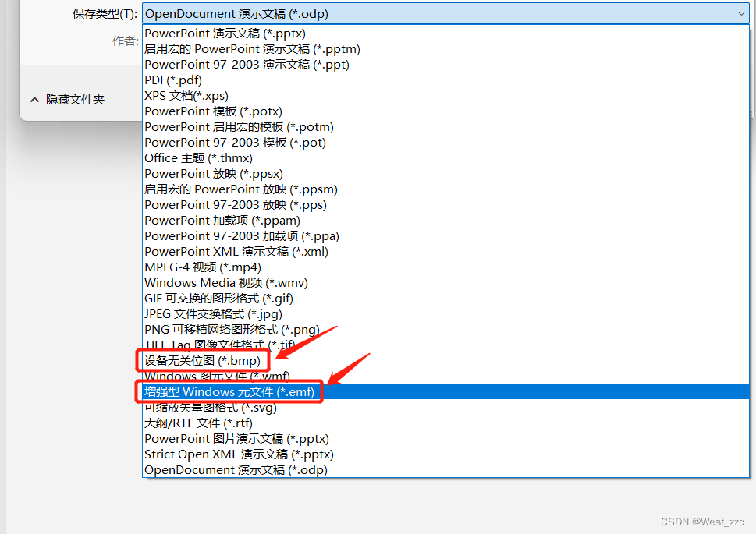
Task: Choose PowerPoint 加载项 (*.ppam)
Action: (x=445, y=221)
